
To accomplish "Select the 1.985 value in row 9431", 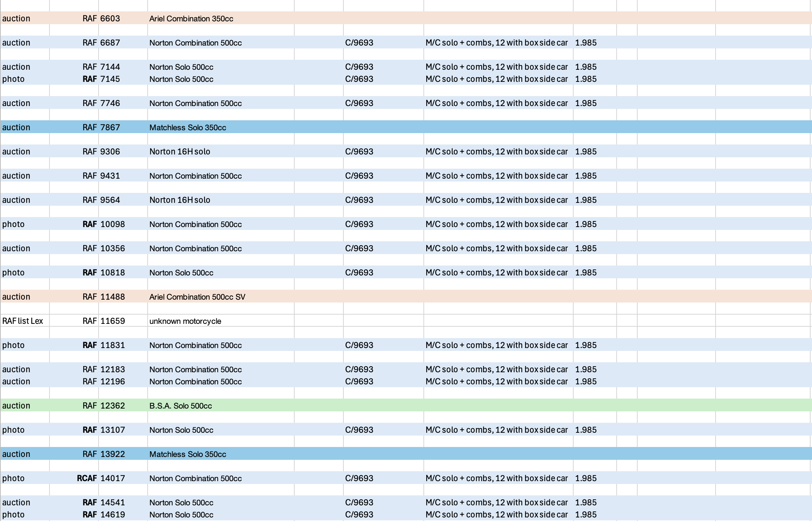I will [595, 175].
